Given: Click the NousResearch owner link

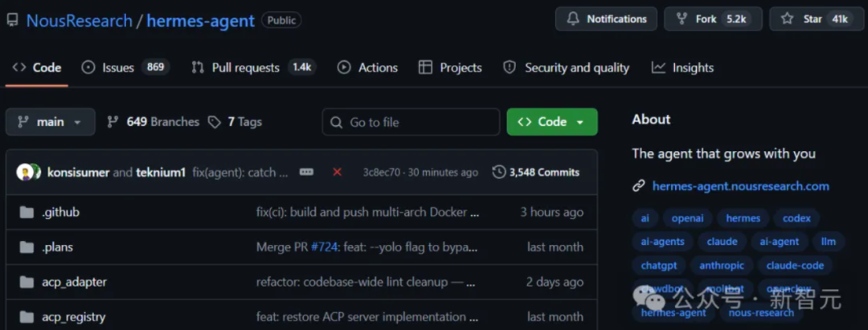Looking at the screenshot, I should 79,21.
